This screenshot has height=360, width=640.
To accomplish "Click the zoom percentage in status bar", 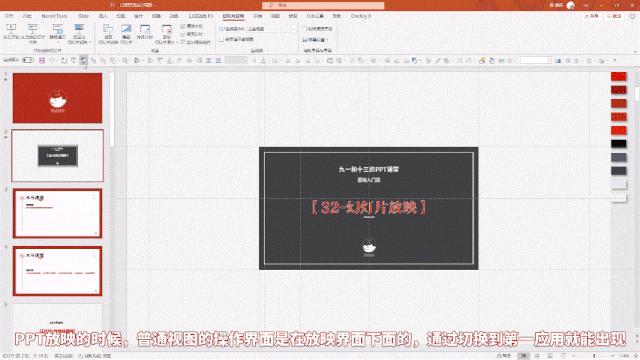I will [x=624, y=356].
